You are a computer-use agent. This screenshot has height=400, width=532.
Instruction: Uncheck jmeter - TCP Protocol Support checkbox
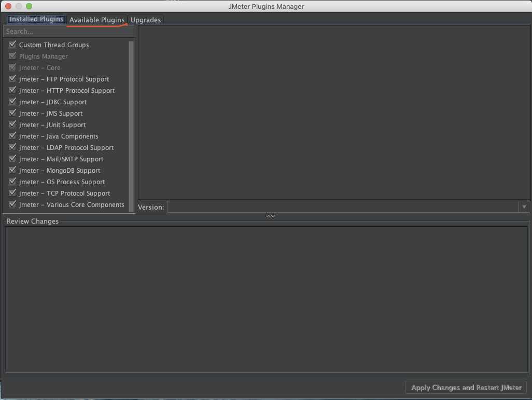pos(12,193)
